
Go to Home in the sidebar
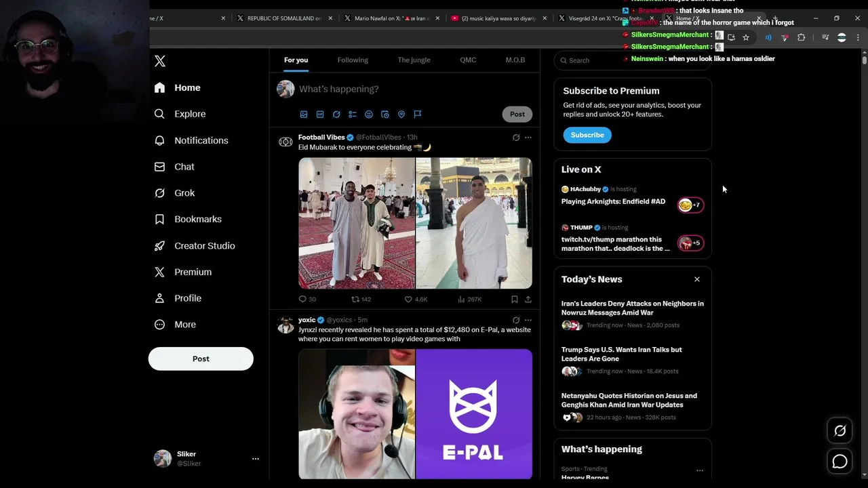178,87
